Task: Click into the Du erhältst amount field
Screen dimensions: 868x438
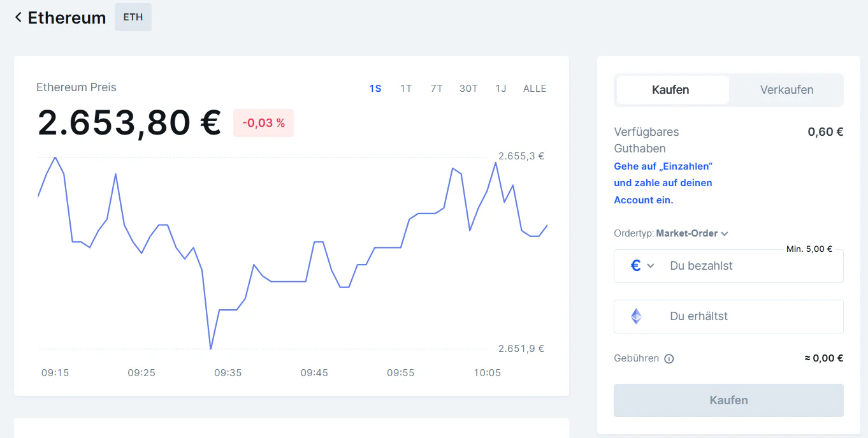Action: point(733,316)
